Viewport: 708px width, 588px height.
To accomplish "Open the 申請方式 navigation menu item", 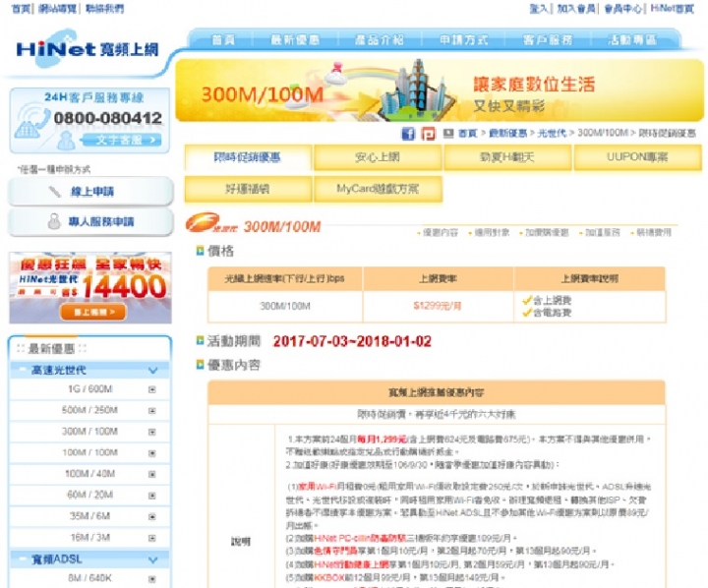I will (464, 39).
